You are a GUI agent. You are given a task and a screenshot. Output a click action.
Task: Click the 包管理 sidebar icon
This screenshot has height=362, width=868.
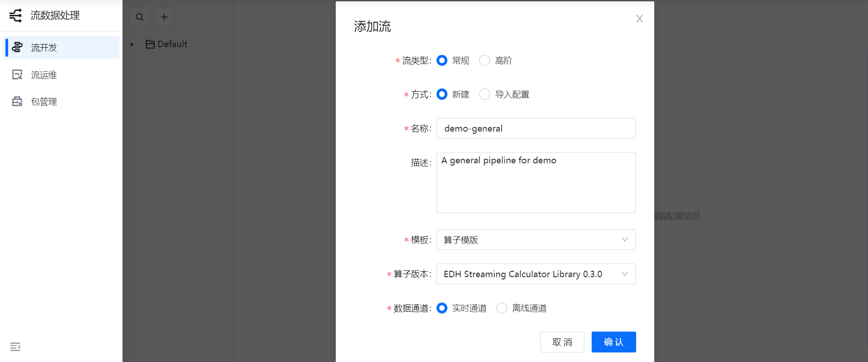point(17,101)
